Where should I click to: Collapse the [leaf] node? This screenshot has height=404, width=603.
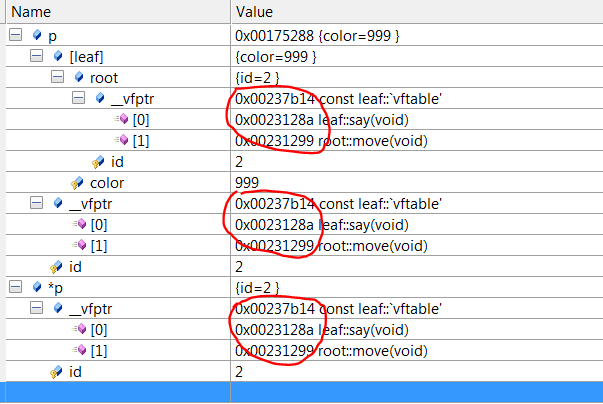pyautogui.click(x=37, y=56)
